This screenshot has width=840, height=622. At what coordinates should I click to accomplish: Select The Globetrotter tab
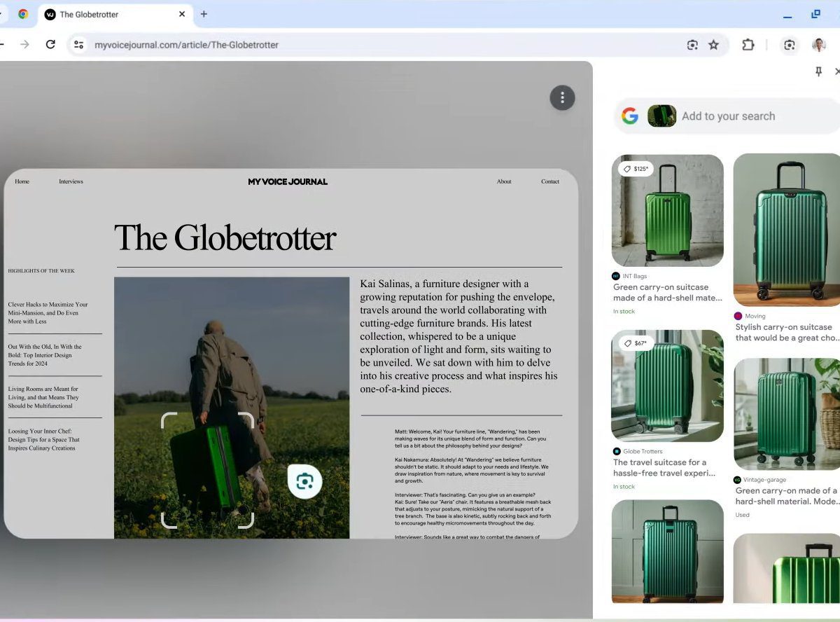[105, 14]
